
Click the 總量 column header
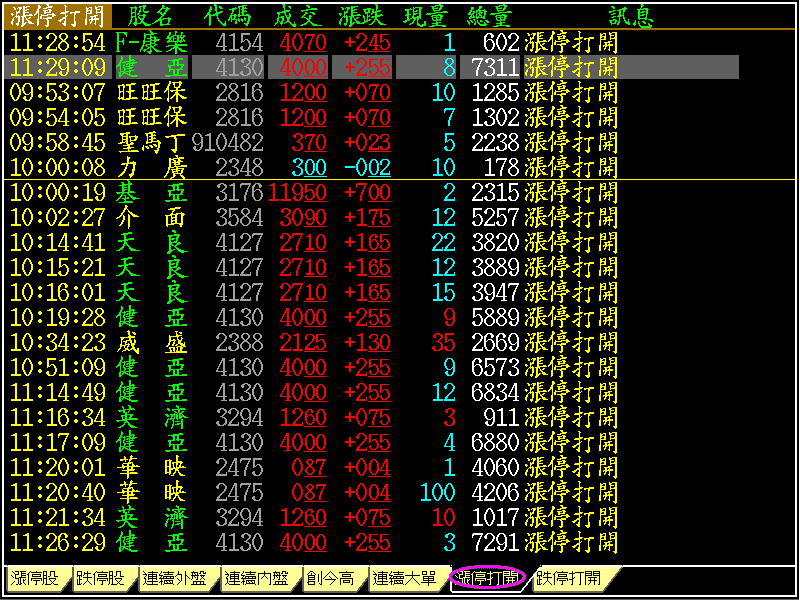tap(490, 16)
